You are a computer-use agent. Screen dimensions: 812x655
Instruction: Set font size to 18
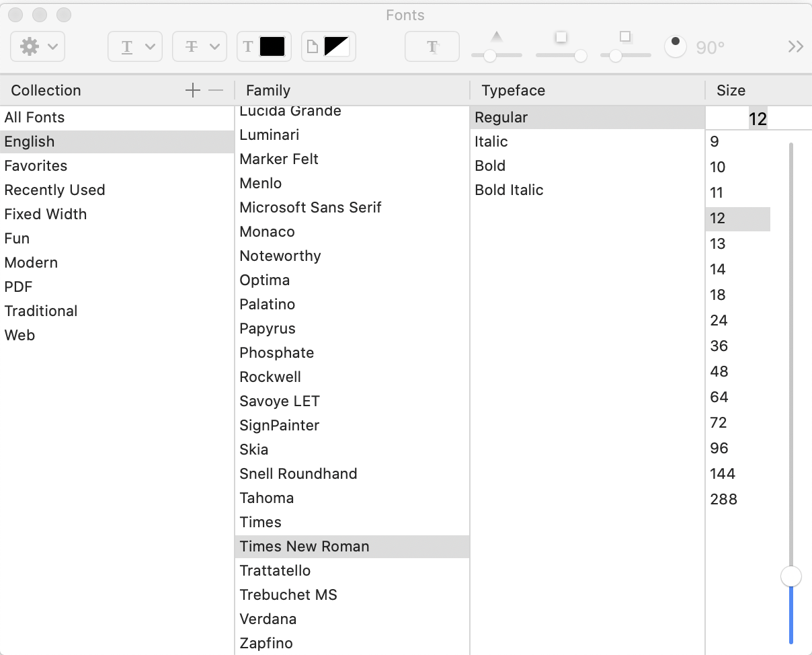point(738,295)
